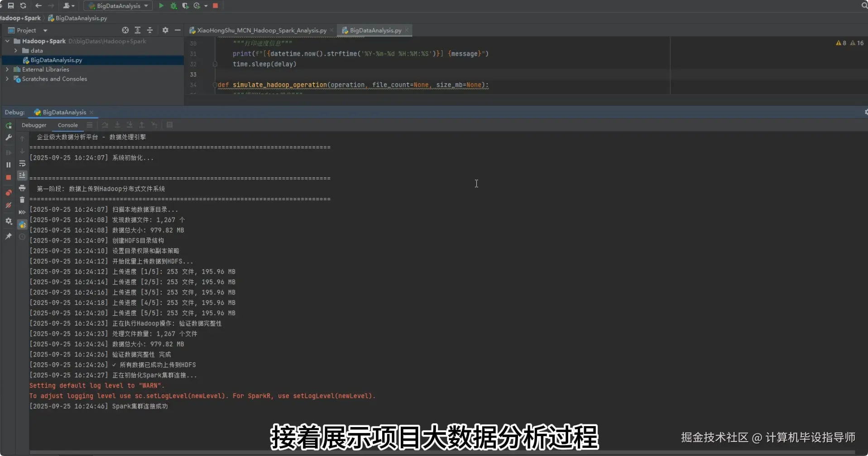Toggle Soft-Wrap in console
The height and width of the screenshot is (456, 868).
tap(22, 164)
